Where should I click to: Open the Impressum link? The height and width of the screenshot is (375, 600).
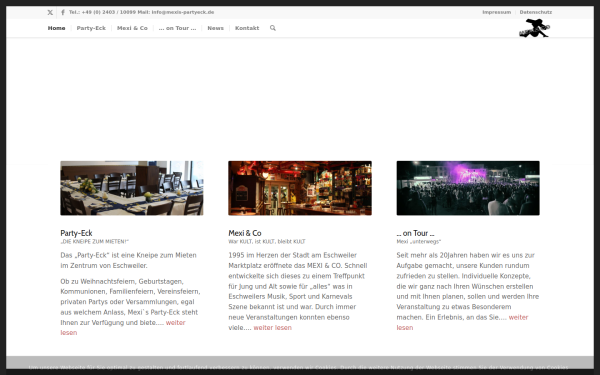(x=496, y=12)
